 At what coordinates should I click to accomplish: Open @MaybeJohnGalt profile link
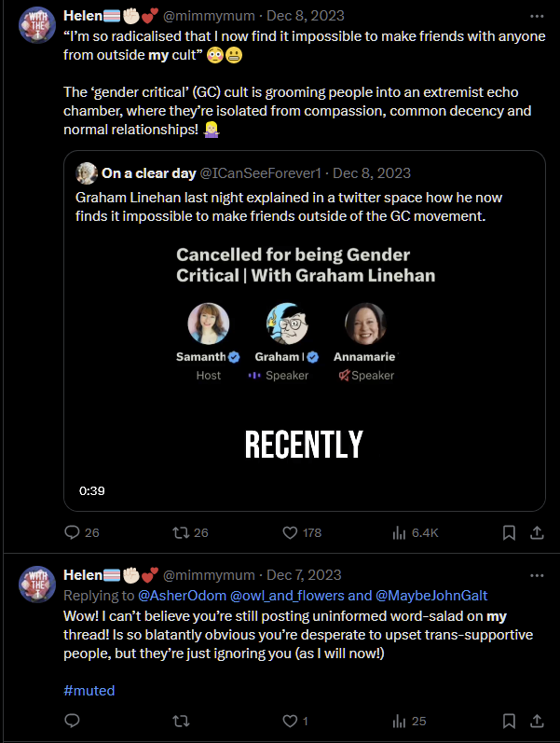click(x=431, y=595)
